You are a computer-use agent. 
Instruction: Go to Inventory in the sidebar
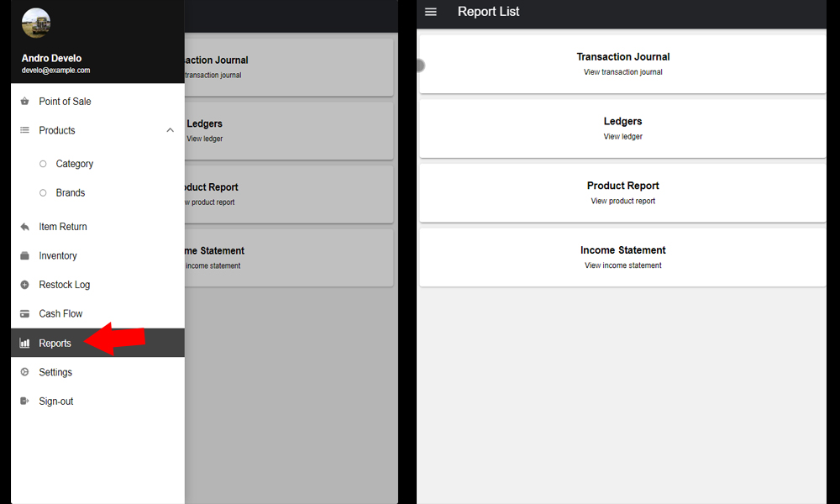[58, 256]
